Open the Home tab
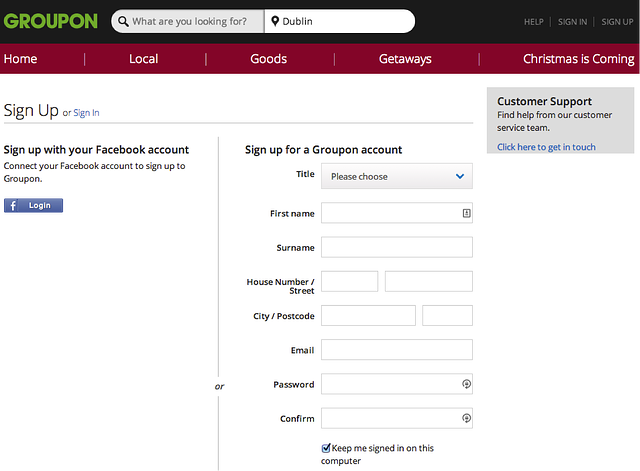 click(20, 59)
